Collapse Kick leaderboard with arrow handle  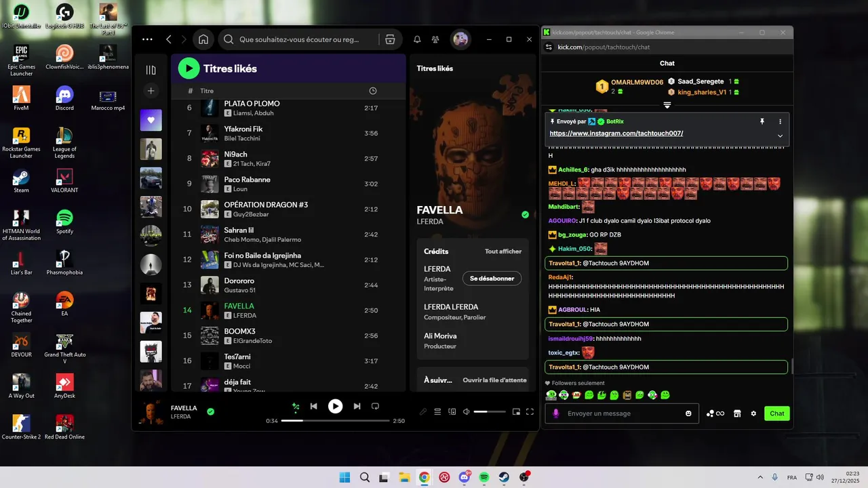pyautogui.click(x=667, y=105)
